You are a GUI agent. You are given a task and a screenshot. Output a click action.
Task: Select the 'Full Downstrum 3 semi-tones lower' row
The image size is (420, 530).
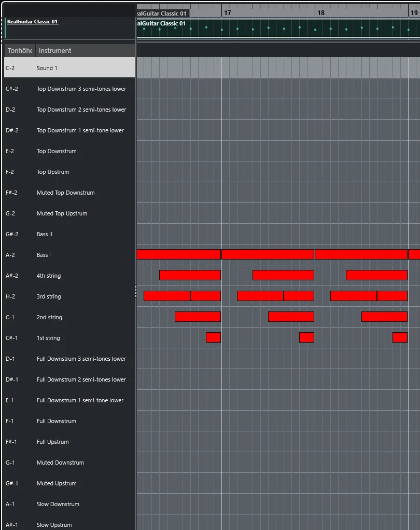[x=69, y=359]
